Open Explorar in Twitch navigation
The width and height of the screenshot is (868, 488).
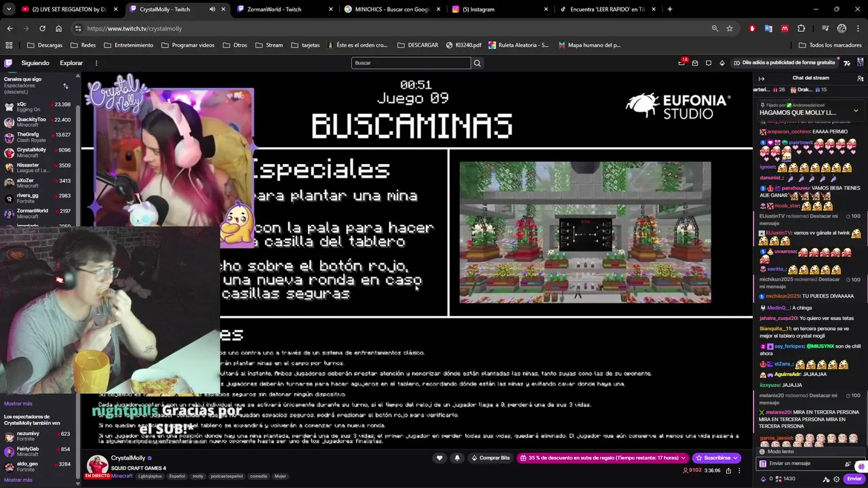[x=71, y=63]
